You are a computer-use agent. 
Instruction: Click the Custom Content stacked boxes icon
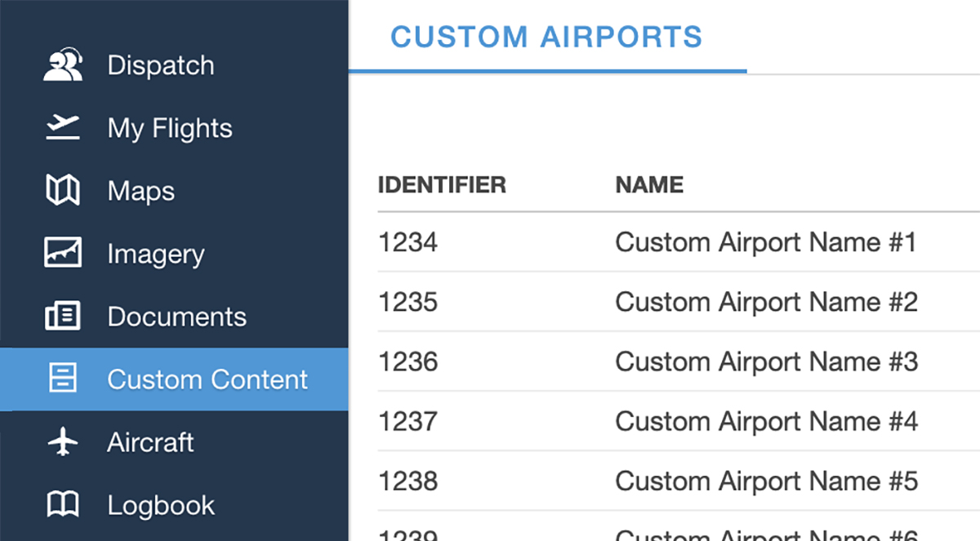(63, 379)
